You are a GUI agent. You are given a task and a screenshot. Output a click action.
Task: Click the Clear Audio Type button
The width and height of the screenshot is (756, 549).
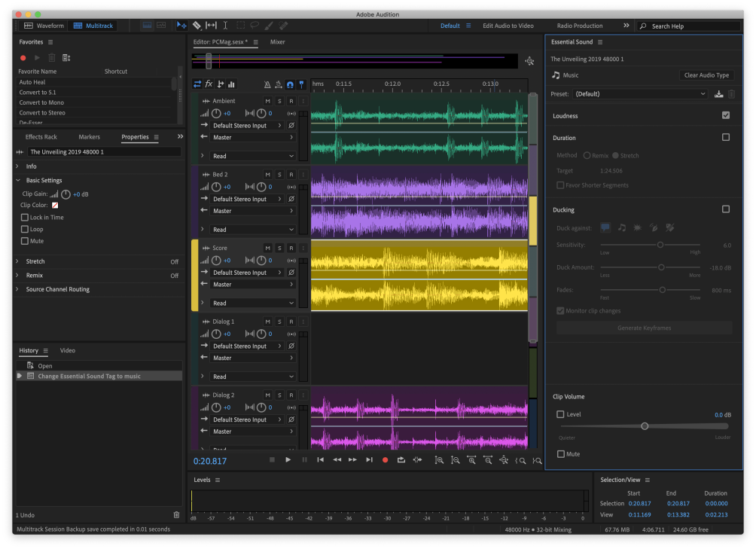tap(706, 75)
